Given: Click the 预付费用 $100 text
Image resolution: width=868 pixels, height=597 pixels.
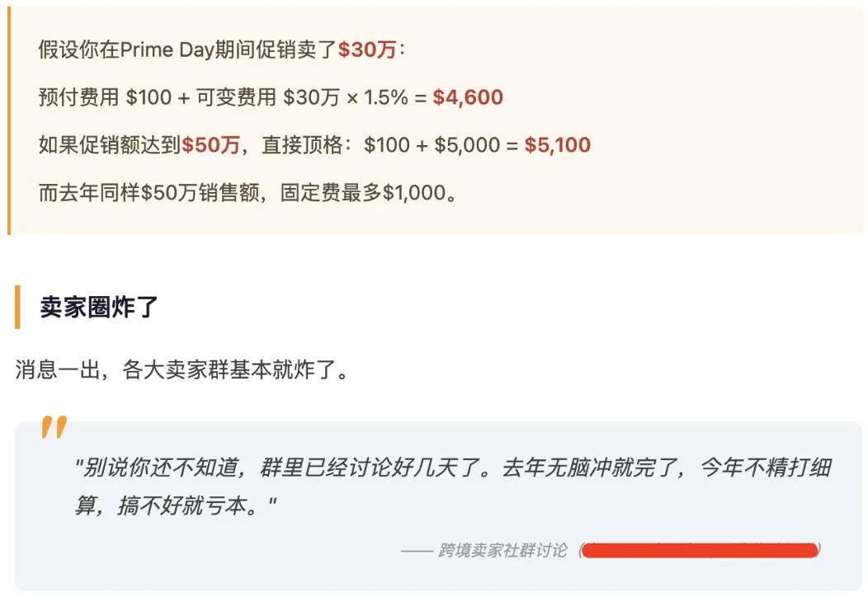Looking at the screenshot, I should [102, 98].
